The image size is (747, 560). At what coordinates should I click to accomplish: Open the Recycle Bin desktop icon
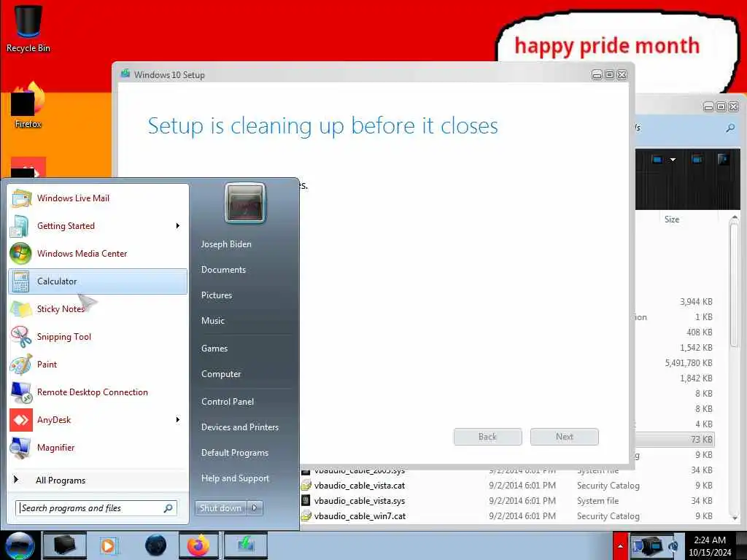(x=28, y=28)
